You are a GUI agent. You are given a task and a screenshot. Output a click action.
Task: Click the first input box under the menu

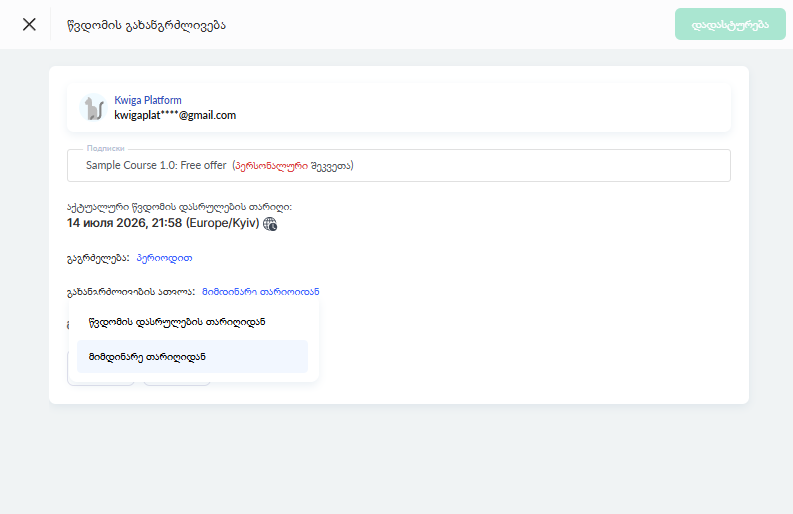[x=101, y=383]
